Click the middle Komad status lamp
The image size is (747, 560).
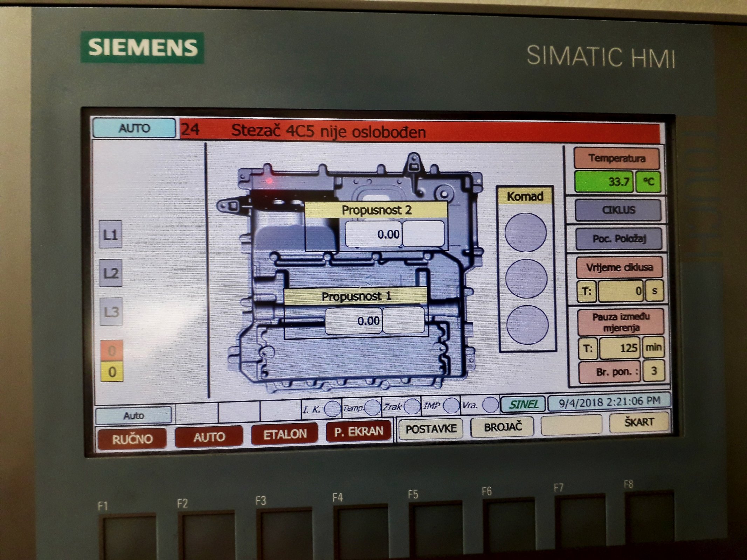tap(526, 279)
